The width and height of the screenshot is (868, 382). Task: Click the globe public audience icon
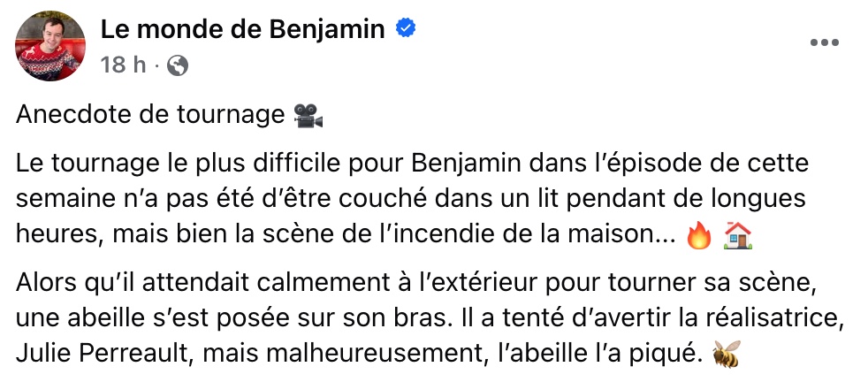(177, 65)
